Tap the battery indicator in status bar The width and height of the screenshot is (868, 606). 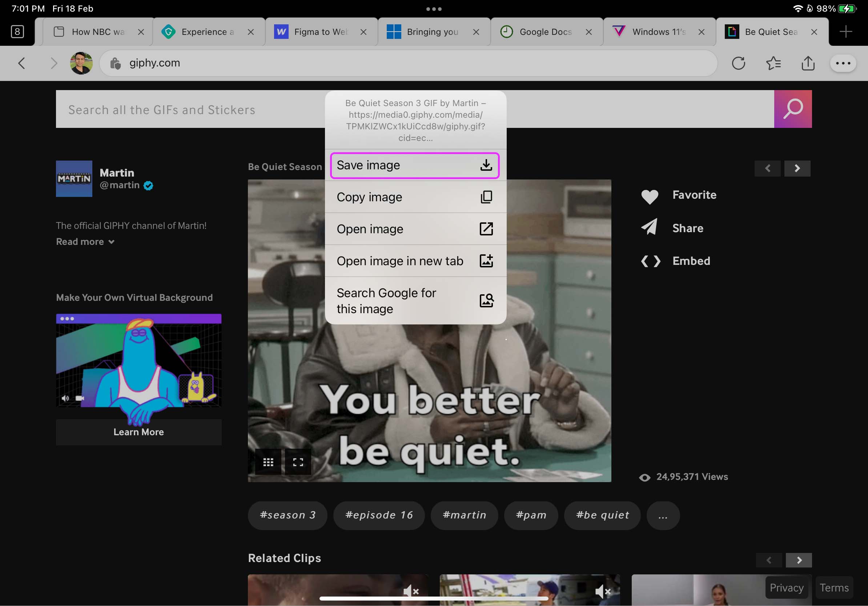click(847, 8)
